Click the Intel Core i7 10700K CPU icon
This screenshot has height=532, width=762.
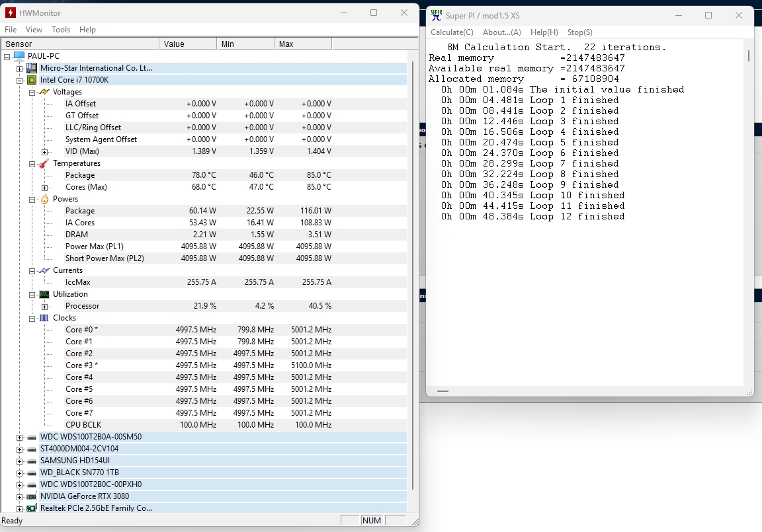(31, 80)
